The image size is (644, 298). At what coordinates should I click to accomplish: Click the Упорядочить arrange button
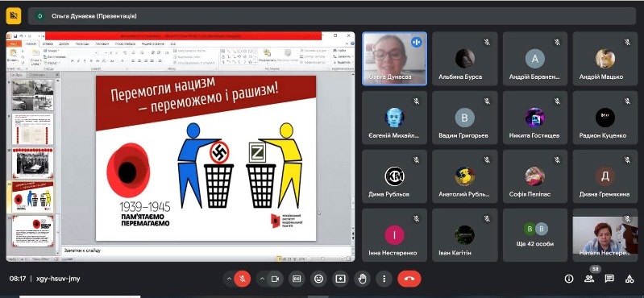pos(268,56)
